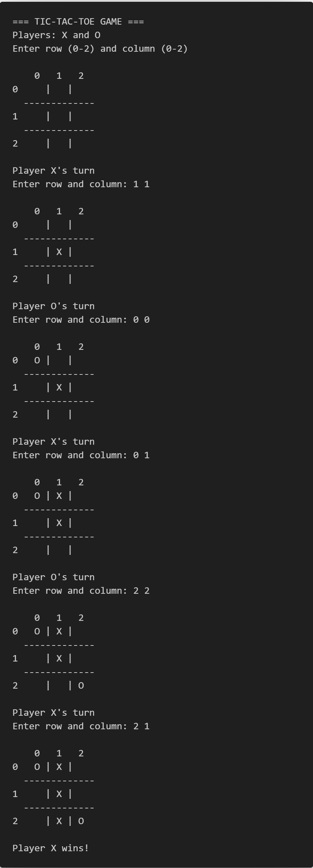The image size is (313, 868).
Task: Click the O in the final board's top row
Action: (37, 767)
